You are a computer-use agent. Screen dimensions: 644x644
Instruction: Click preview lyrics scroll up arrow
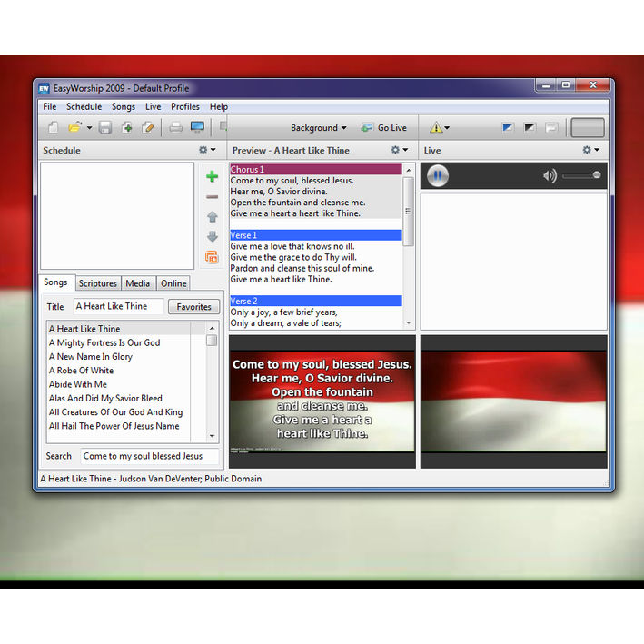(409, 170)
